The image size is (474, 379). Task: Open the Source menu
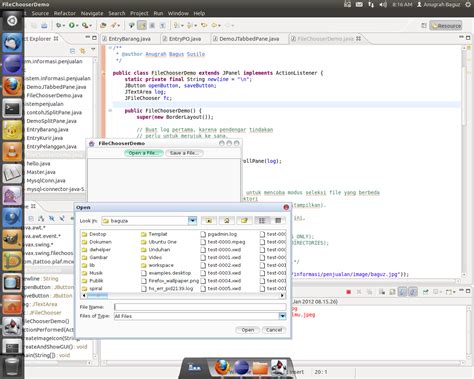[40, 13]
